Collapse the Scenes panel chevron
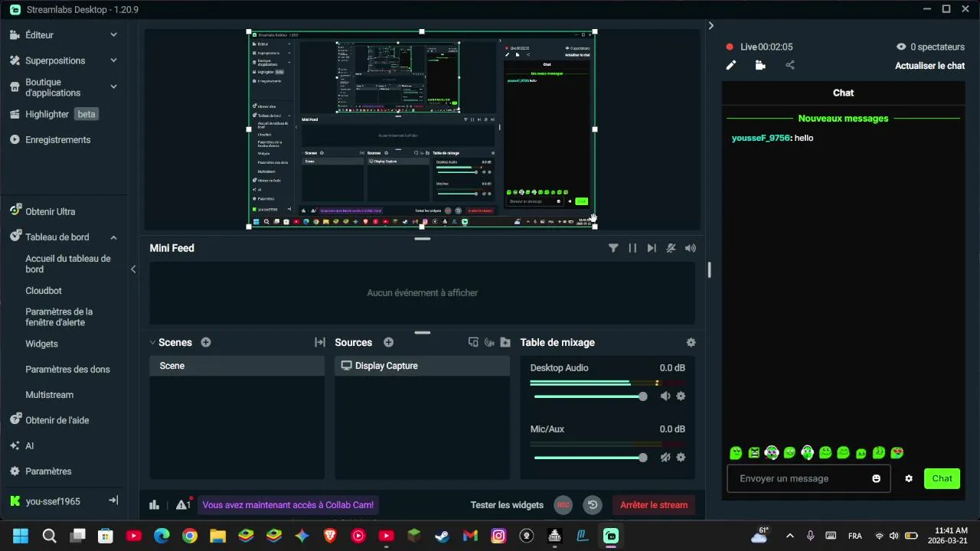This screenshot has height=551, width=980. point(152,343)
